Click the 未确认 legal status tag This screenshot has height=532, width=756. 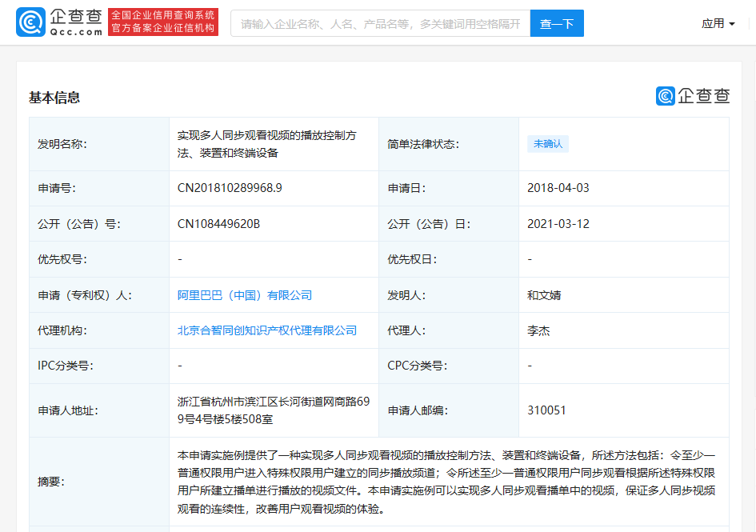pos(548,144)
